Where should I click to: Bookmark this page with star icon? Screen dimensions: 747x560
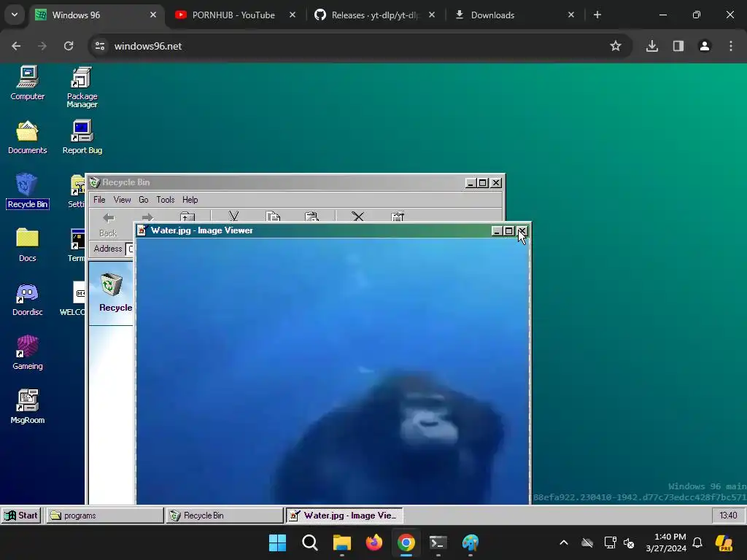616,46
